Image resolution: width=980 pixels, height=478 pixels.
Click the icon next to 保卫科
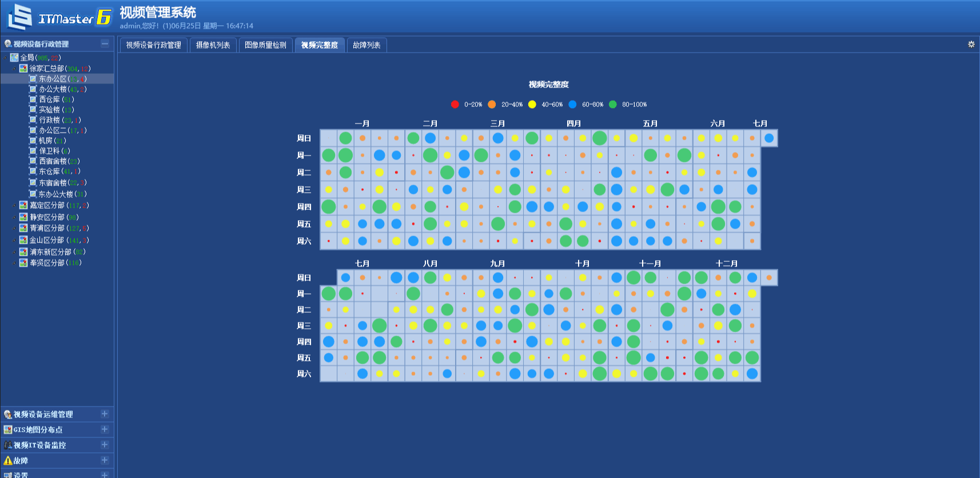pyautogui.click(x=33, y=151)
